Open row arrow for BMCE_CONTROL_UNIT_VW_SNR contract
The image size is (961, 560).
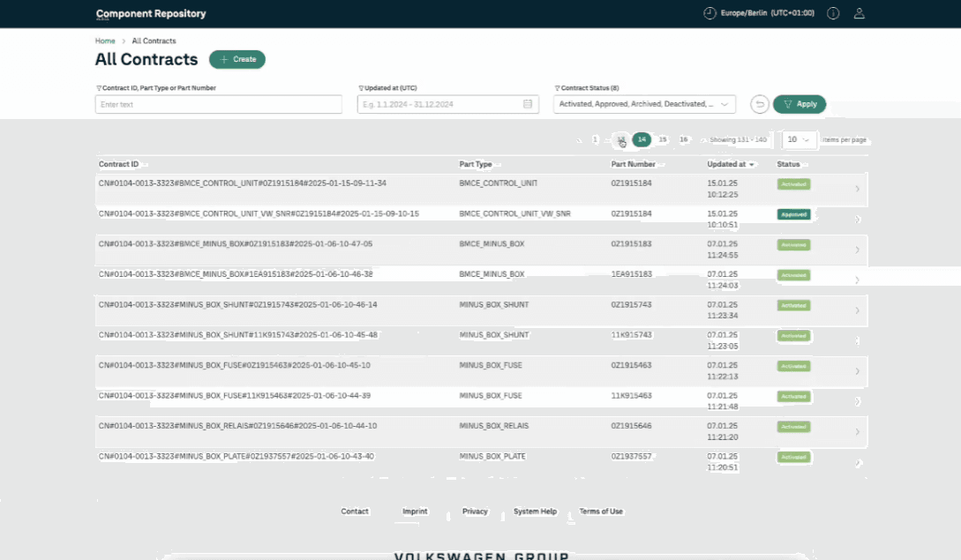coord(858,219)
